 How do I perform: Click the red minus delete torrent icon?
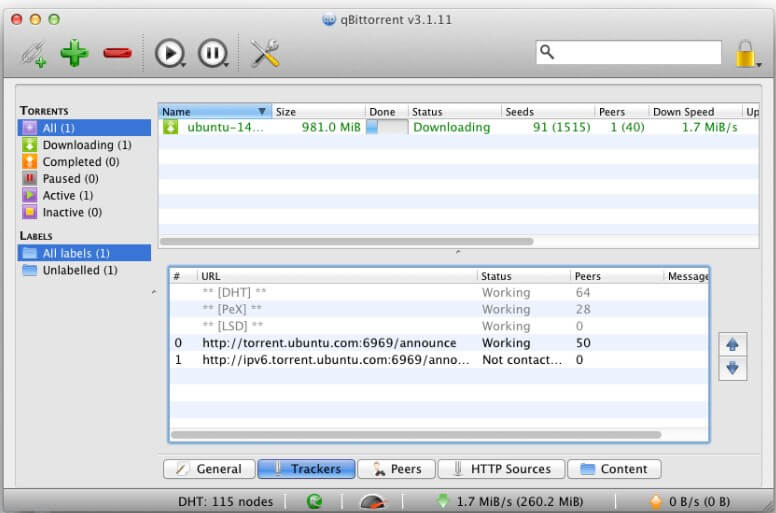click(117, 52)
